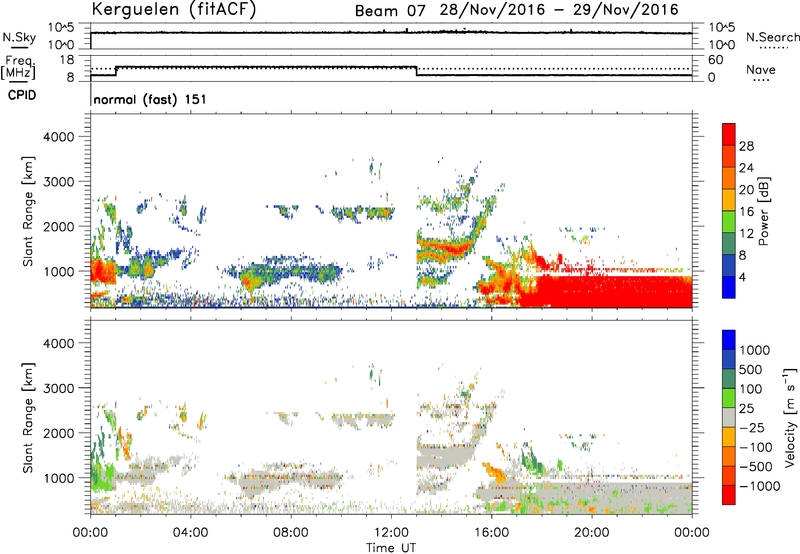
Task: Click the "20:00" time tick label
Action: click(591, 533)
